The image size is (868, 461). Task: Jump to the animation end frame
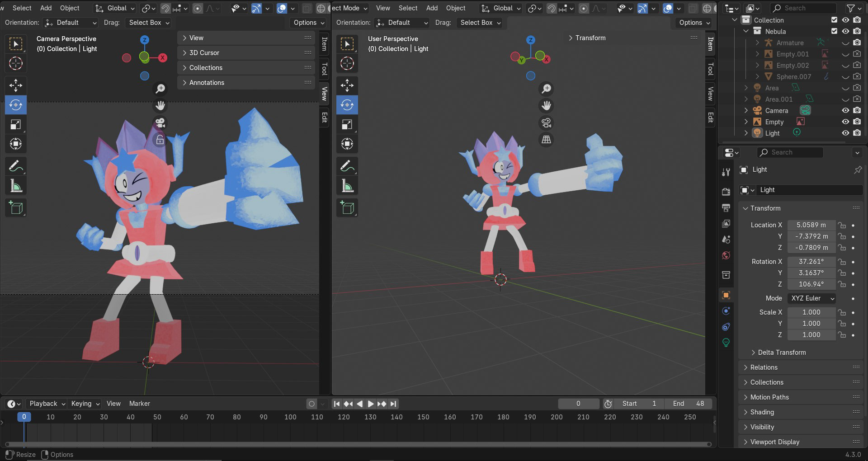point(393,404)
